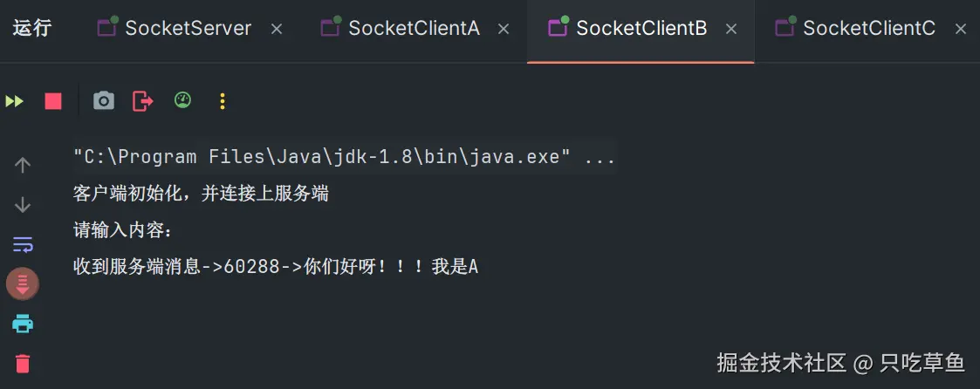Open the SocketClientC tab
Viewport: 980px width, 389px height.
868,29
